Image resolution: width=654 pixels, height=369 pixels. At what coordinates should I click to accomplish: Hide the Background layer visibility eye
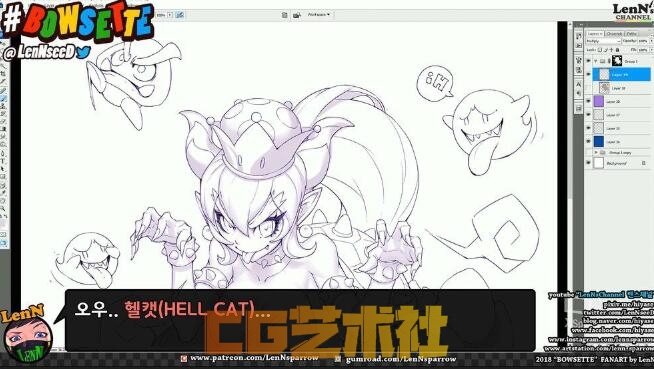click(588, 163)
